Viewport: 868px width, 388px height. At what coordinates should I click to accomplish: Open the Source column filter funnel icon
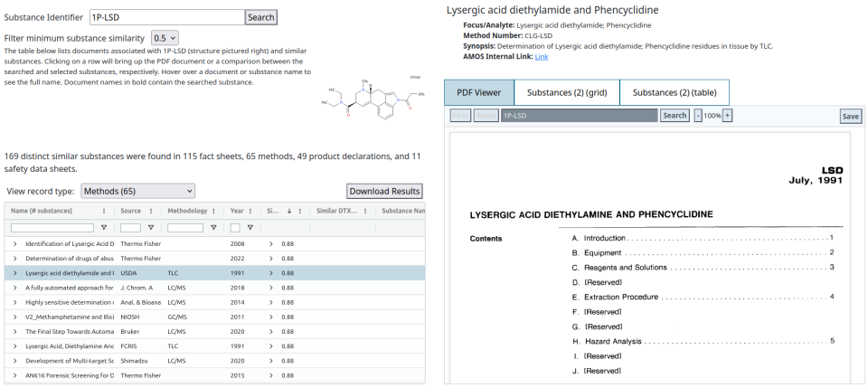pos(151,228)
